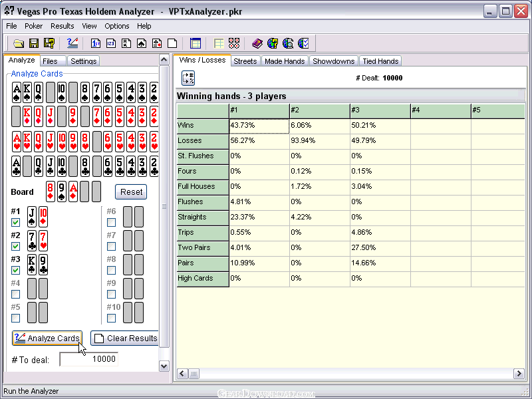
Task: Click the '123' page toolbar icon
Action: point(111,43)
